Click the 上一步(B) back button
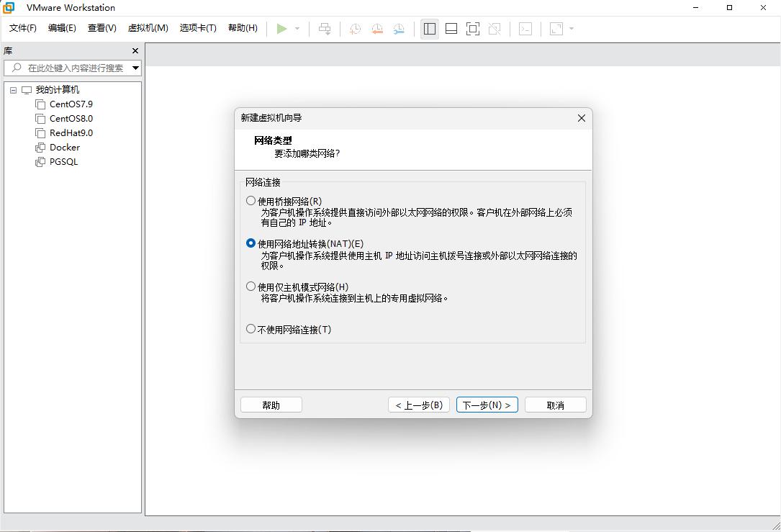Viewport: 781px width, 532px height. coord(419,405)
